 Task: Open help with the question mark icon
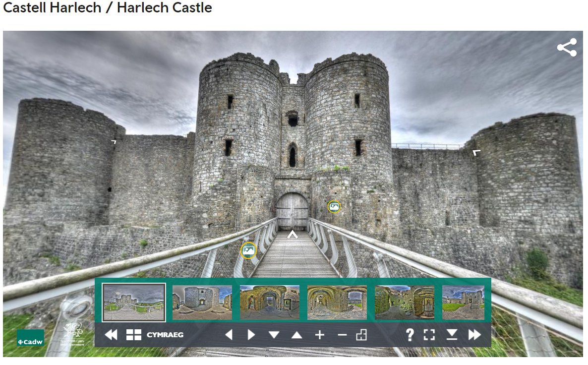tap(410, 335)
